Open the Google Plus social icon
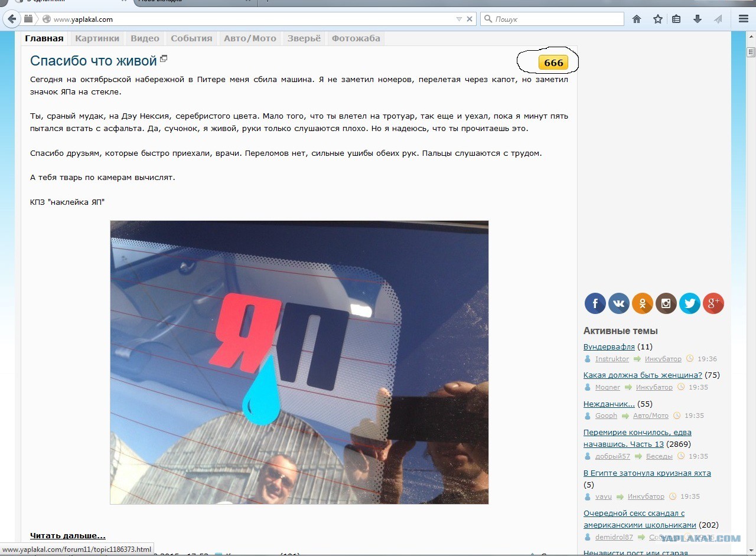Image resolution: width=756 pixels, height=556 pixels. [x=713, y=303]
